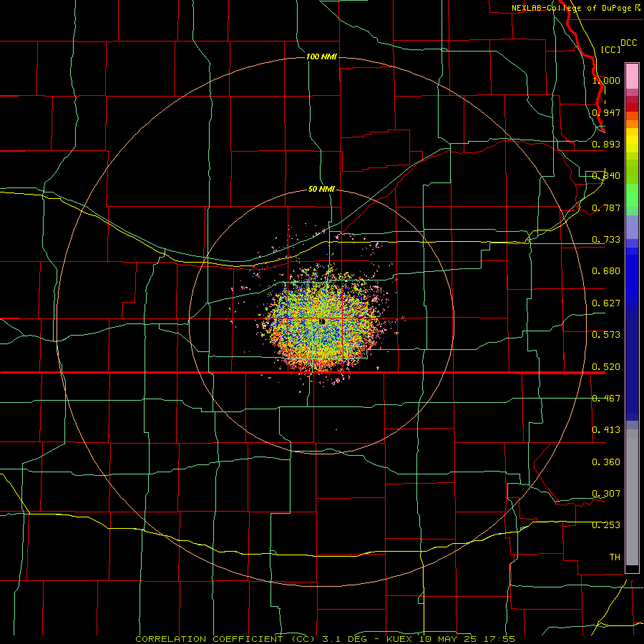Click the TH threshold label

tap(615, 557)
